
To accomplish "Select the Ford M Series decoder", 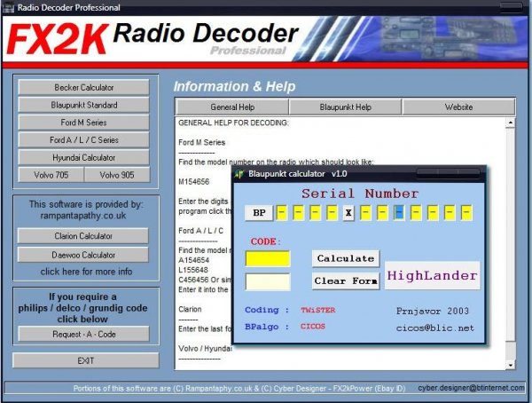I will (84, 122).
